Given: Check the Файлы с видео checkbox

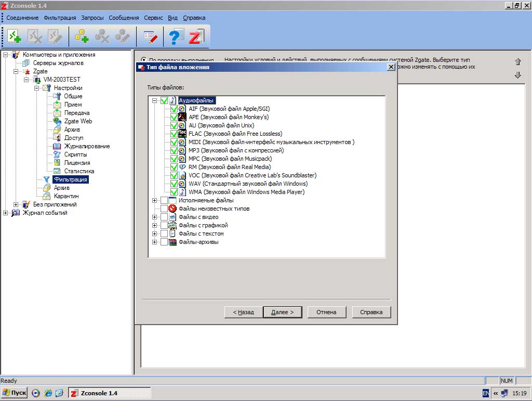Looking at the screenshot, I should [x=164, y=217].
